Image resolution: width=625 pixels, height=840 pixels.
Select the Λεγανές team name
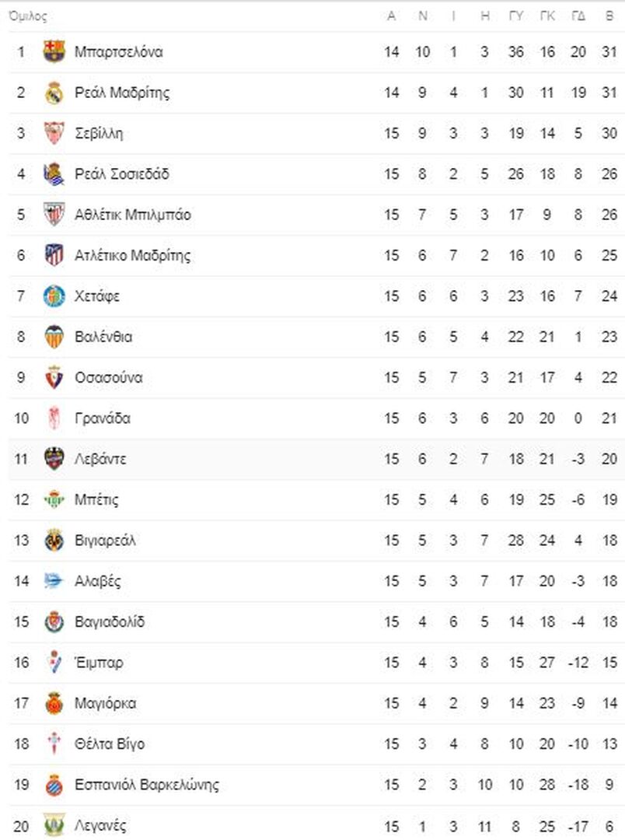tap(100, 825)
